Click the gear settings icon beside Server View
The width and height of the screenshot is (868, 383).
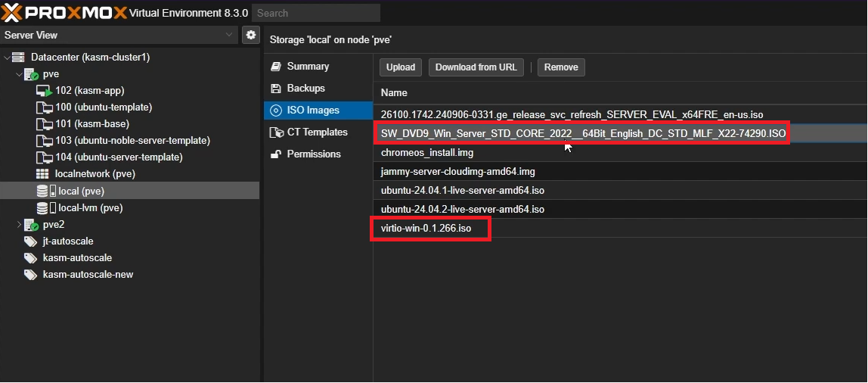pos(250,35)
